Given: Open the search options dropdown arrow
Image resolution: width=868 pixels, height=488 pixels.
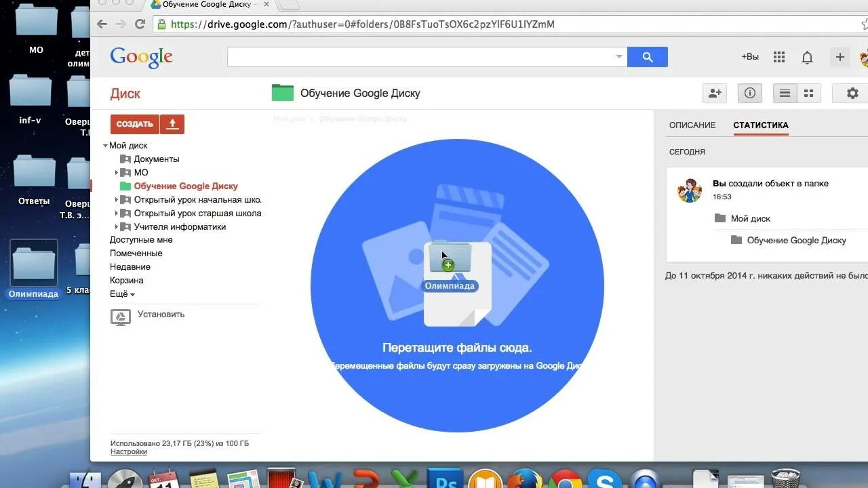Looking at the screenshot, I should pos(618,57).
